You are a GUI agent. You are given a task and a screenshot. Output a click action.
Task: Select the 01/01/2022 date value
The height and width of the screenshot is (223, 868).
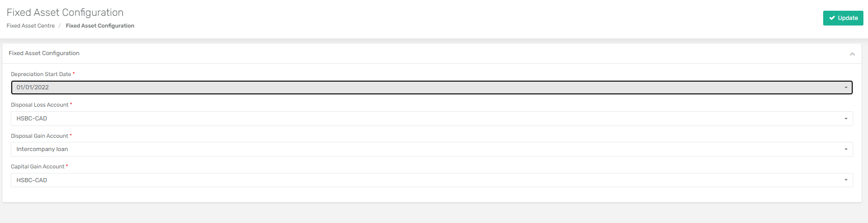33,87
